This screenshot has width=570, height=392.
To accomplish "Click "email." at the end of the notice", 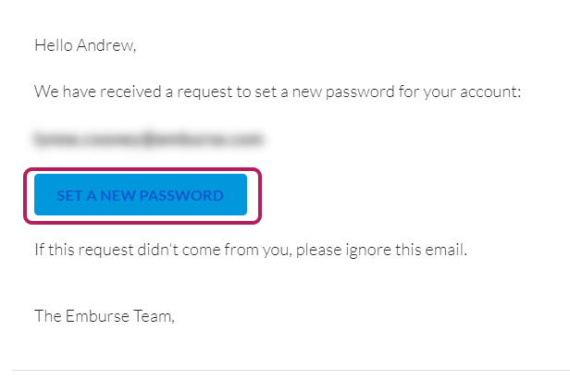I will pos(445,250).
